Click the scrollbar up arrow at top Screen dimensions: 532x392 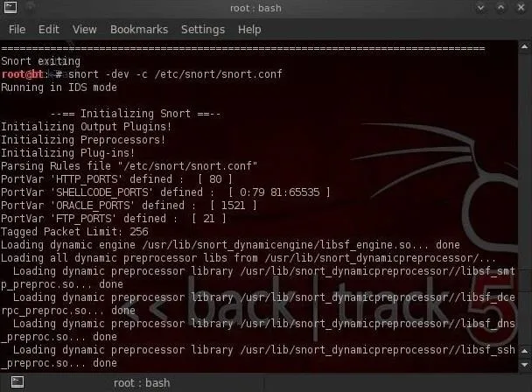click(x=524, y=47)
